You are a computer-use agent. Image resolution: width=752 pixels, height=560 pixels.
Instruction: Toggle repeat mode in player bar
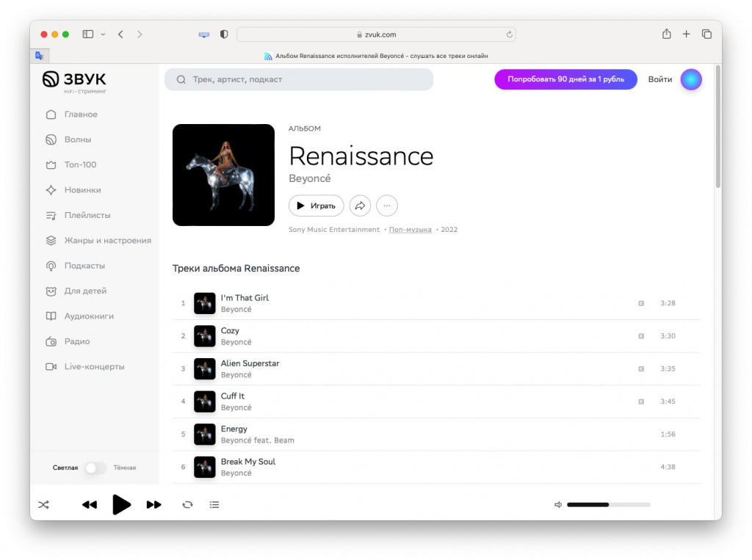click(187, 504)
